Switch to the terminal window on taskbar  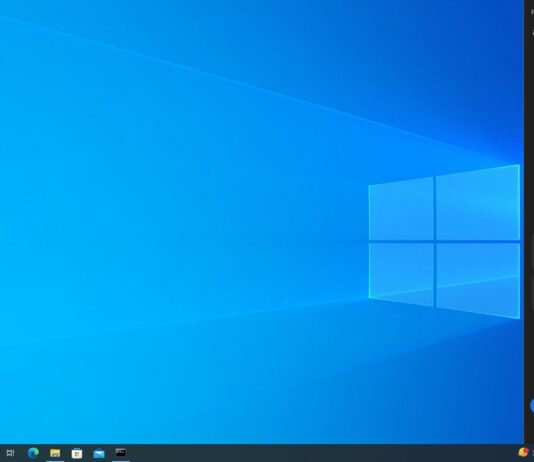[121, 452]
